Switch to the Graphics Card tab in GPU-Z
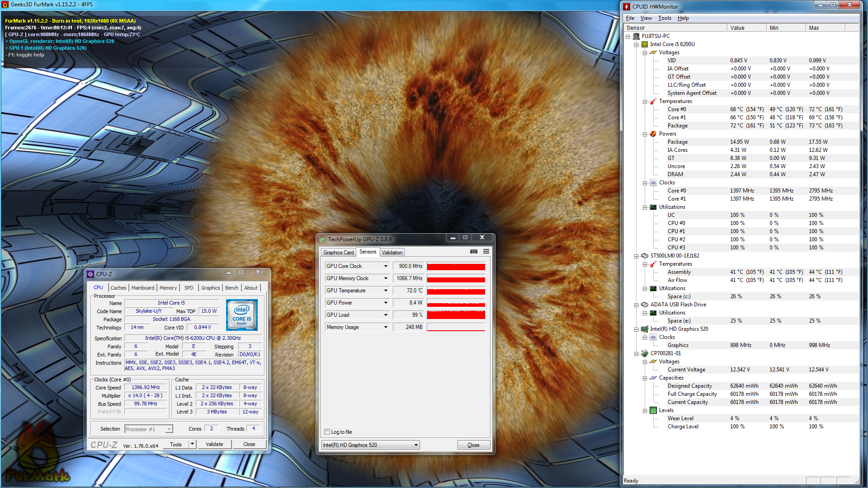The height and width of the screenshot is (488, 868). [338, 253]
